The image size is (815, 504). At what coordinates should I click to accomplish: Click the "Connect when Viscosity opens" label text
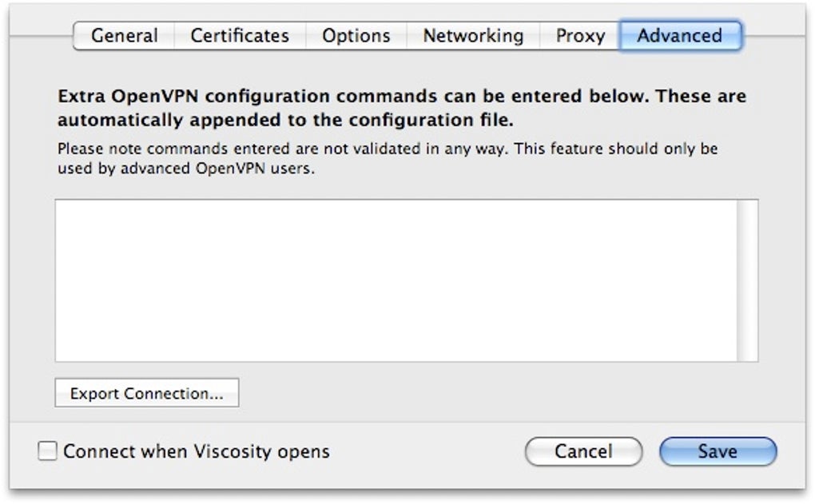coord(196,451)
